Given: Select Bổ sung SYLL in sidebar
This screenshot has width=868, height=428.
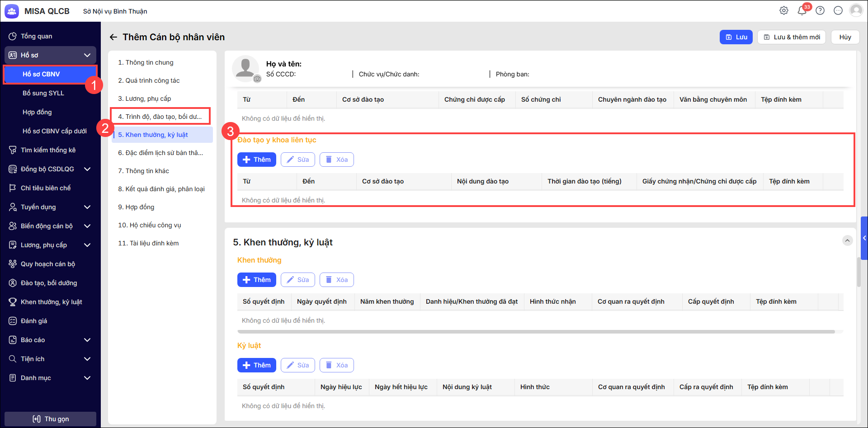Looking at the screenshot, I should 43,93.
